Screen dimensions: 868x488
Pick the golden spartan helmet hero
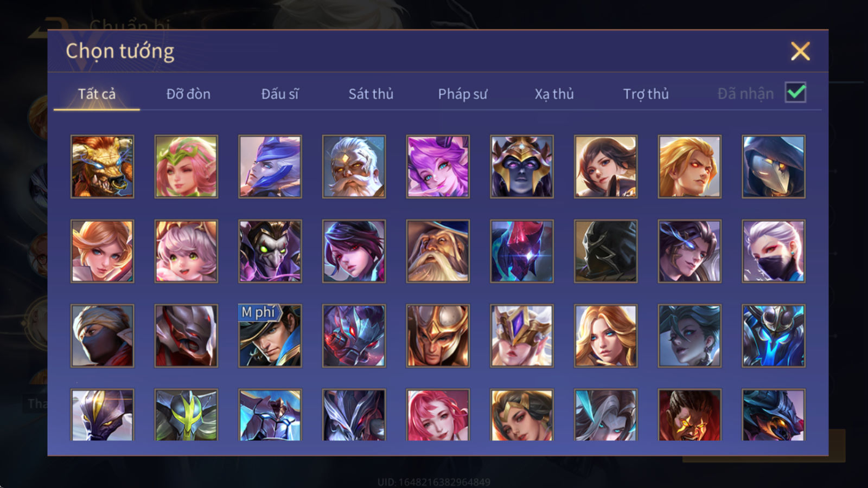(x=438, y=336)
